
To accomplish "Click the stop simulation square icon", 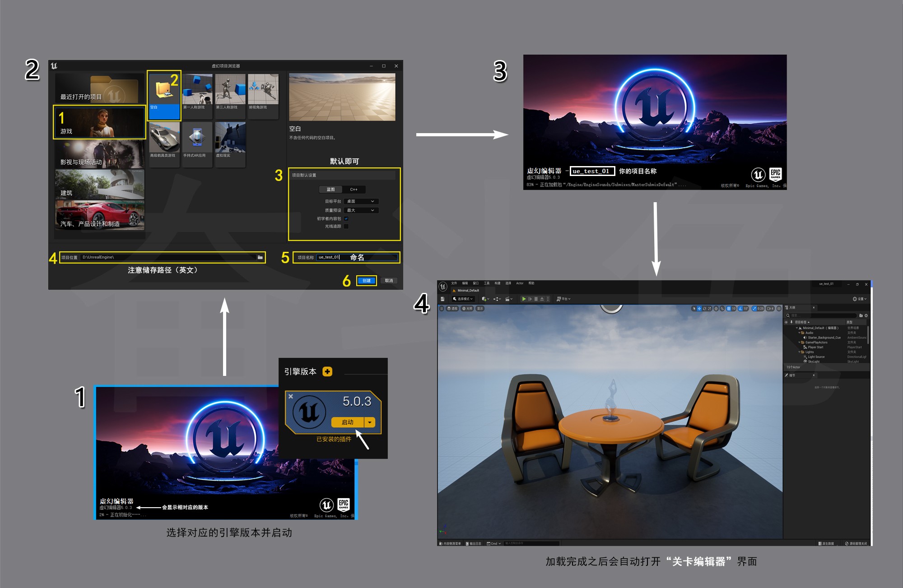I will 536,299.
